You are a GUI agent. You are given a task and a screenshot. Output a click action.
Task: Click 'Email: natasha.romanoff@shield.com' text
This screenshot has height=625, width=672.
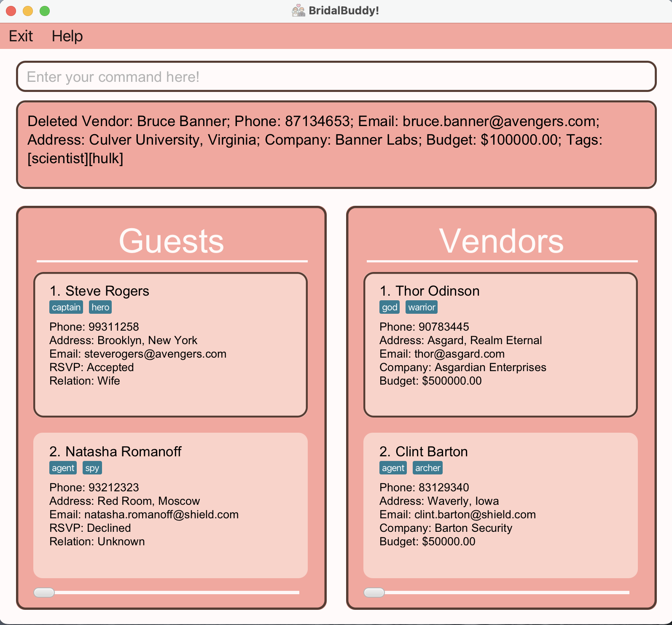point(144,515)
